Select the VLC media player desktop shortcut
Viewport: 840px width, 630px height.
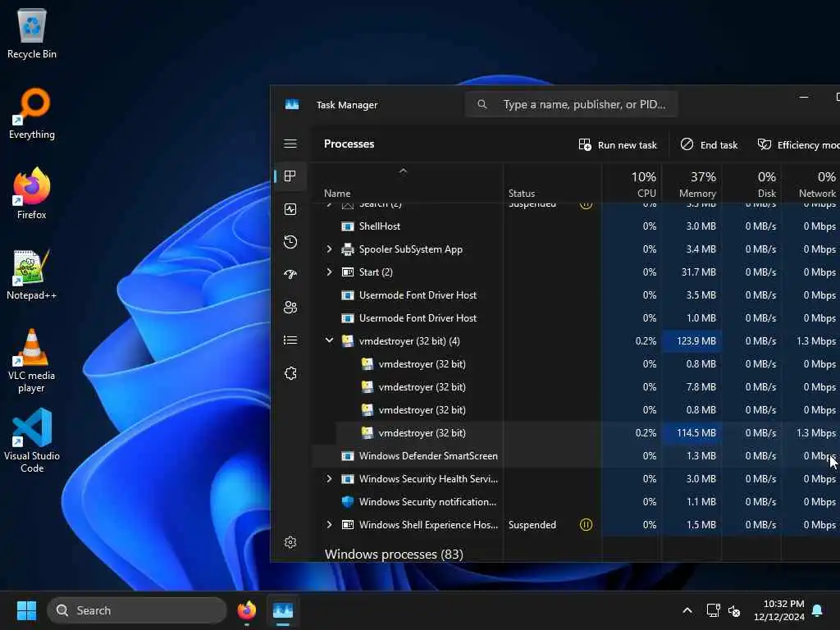coord(32,361)
